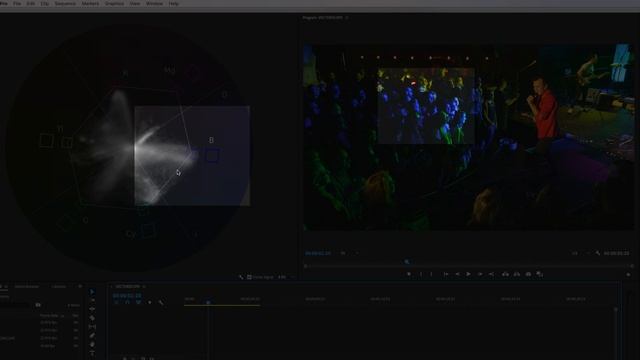Click the Lift button
The width and height of the screenshot is (640, 360).
pyautogui.click(x=505, y=274)
